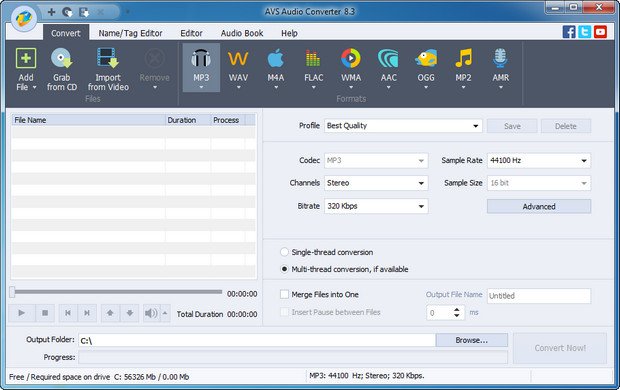Select the AAC format icon
The height and width of the screenshot is (390, 620).
388,58
